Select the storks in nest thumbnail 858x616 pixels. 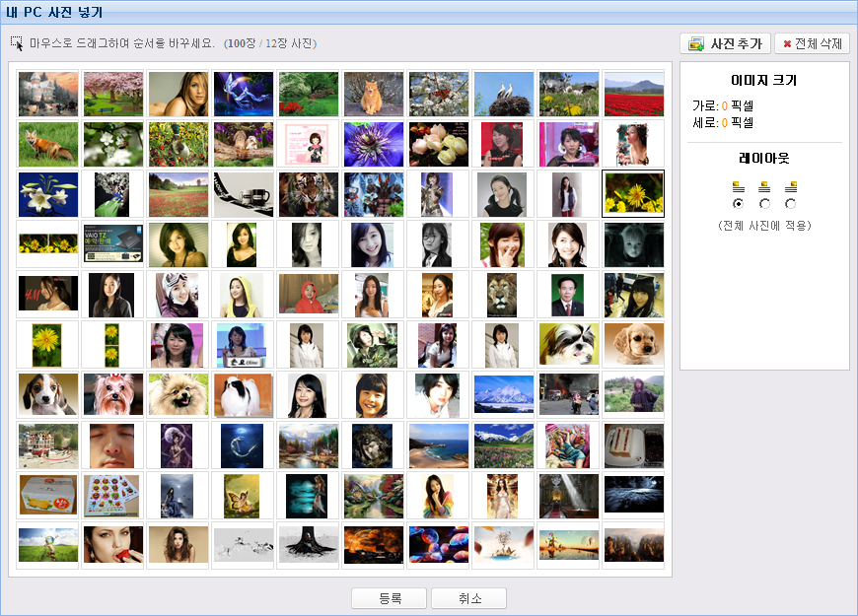click(503, 94)
